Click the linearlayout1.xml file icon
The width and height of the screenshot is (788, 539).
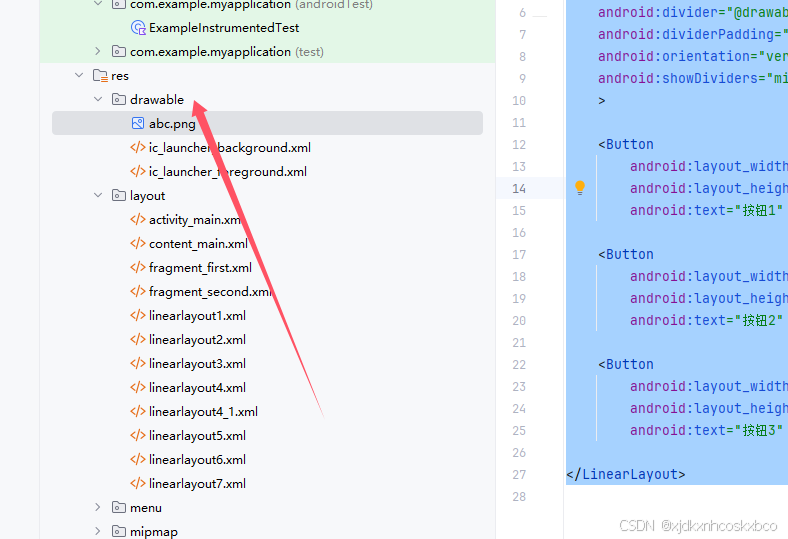coord(138,315)
